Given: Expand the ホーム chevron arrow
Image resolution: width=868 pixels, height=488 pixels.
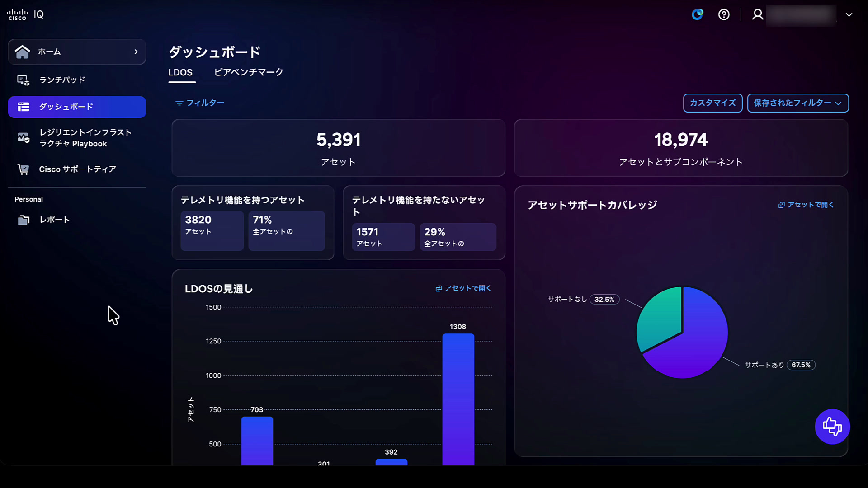Looking at the screenshot, I should click(136, 52).
